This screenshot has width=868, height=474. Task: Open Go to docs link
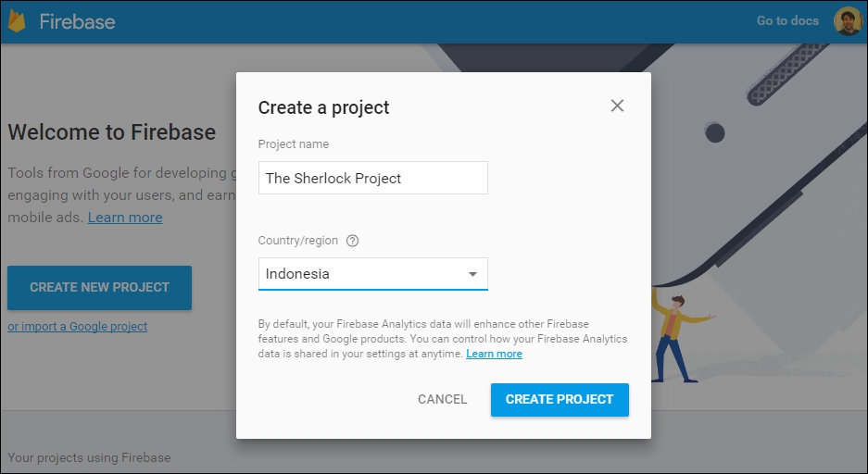787,21
